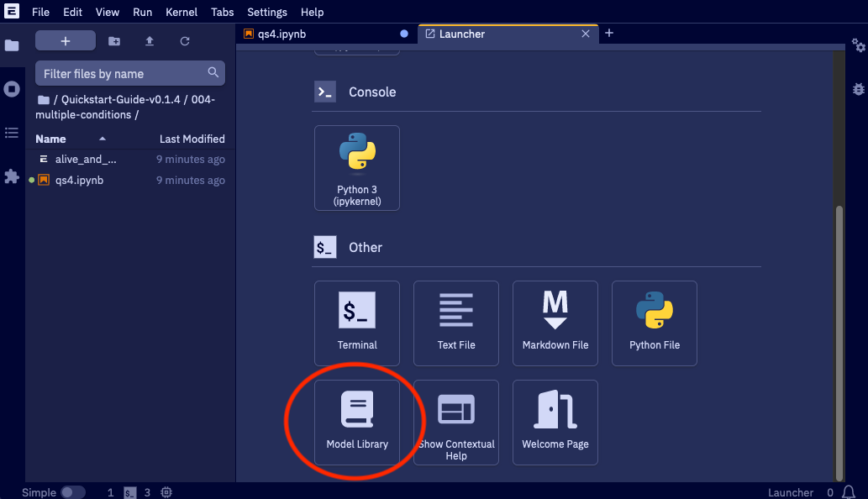Switch to the qs4.ipynb tab

tap(327, 34)
